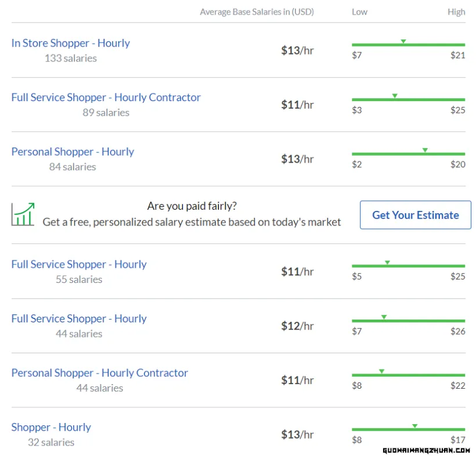Click the Get Your Estimate button
The height and width of the screenshot is (459, 476).
point(415,215)
